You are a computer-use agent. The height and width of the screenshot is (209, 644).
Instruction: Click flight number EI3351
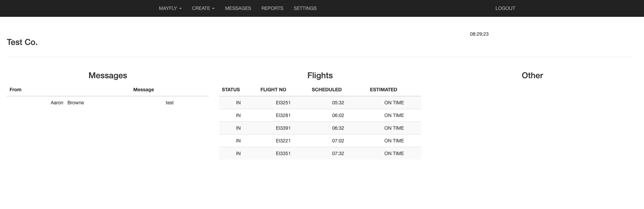(x=283, y=153)
